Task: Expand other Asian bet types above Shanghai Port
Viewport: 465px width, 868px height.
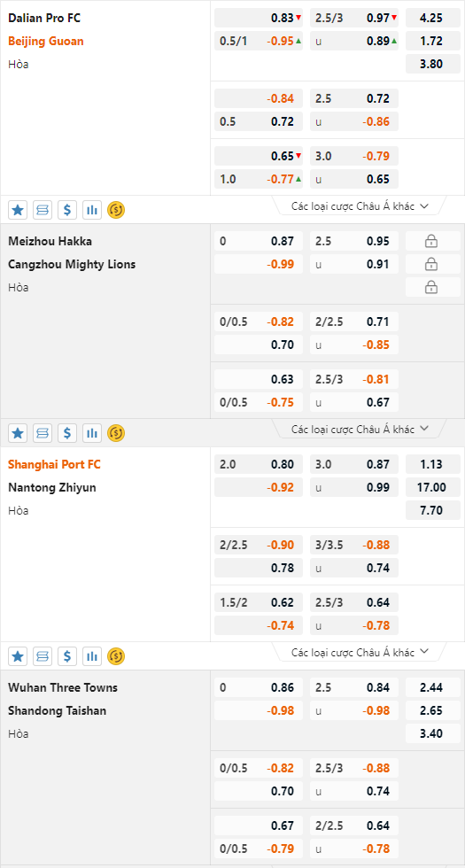Action: [x=360, y=429]
